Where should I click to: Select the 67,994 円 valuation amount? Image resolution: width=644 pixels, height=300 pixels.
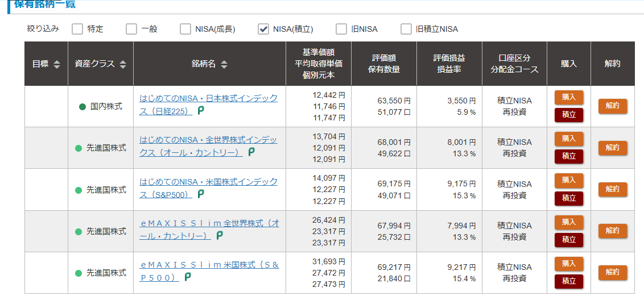394,226
